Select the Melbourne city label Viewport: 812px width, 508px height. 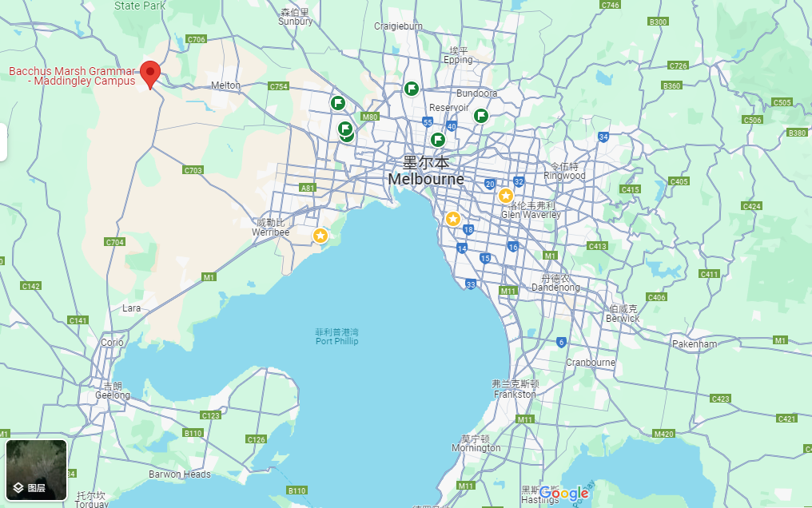426,180
